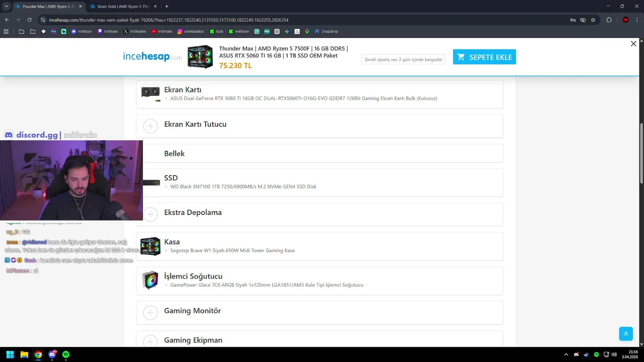Open the X mithrainn bookmark
644x362 pixels.
[135, 31]
